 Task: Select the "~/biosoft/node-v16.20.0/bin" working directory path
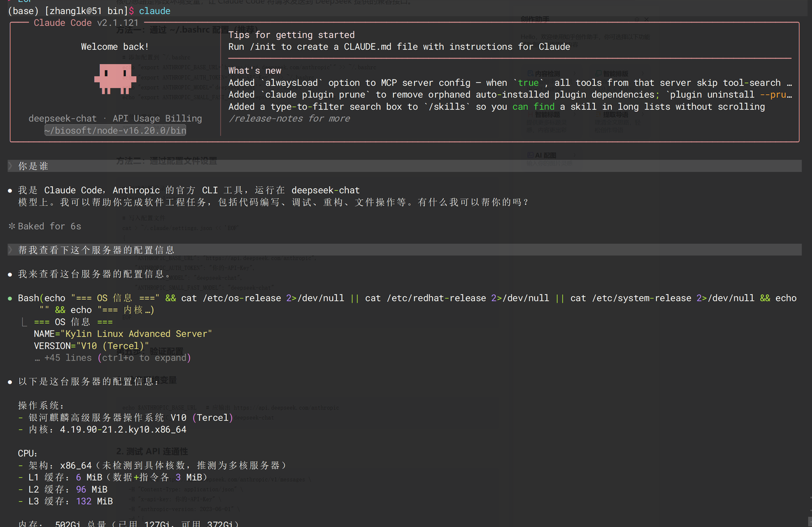point(115,130)
